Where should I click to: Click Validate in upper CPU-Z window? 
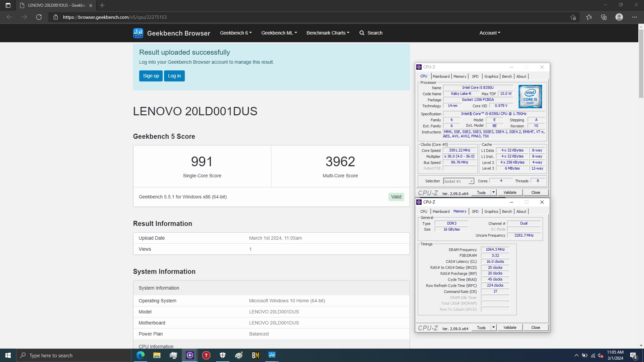(510, 192)
